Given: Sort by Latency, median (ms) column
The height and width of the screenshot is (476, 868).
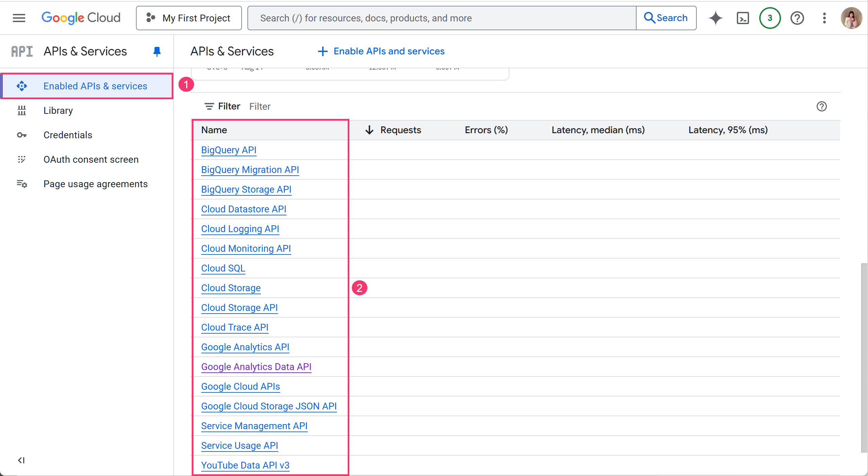Looking at the screenshot, I should (598, 130).
